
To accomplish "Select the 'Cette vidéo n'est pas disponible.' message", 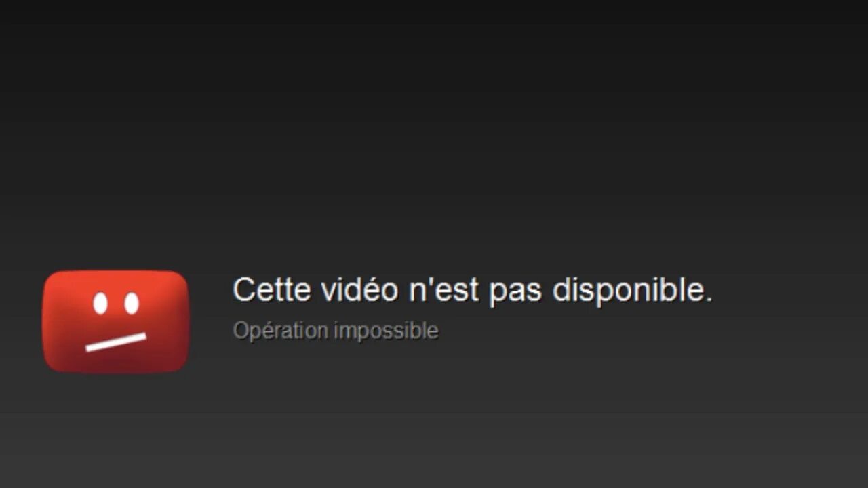I will (473, 290).
